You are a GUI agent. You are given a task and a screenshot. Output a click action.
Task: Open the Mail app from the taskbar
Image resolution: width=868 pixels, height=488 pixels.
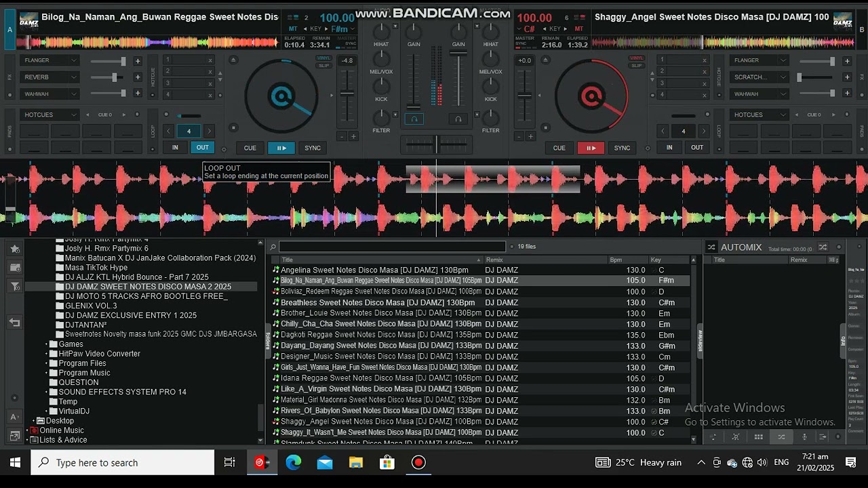pyautogui.click(x=325, y=462)
